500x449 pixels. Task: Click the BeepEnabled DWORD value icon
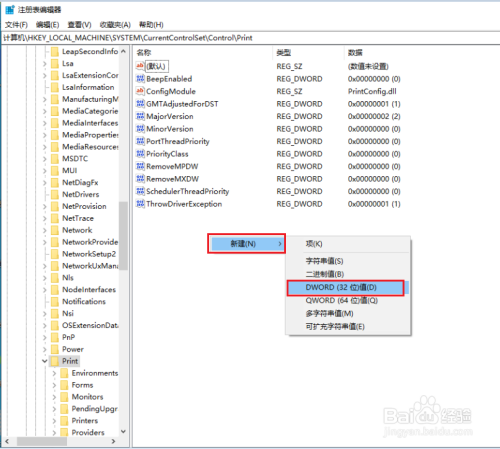pyautogui.click(x=140, y=79)
